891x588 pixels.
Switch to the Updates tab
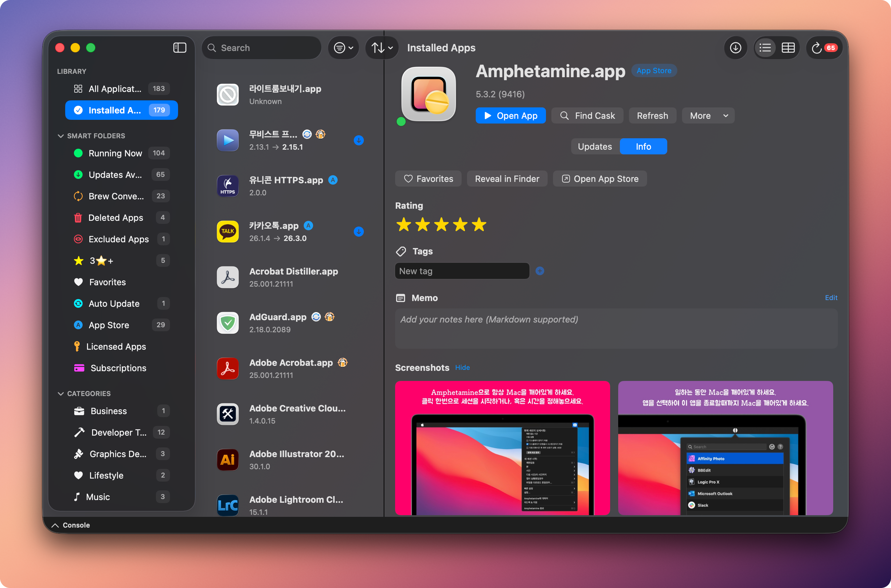coord(594,147)
